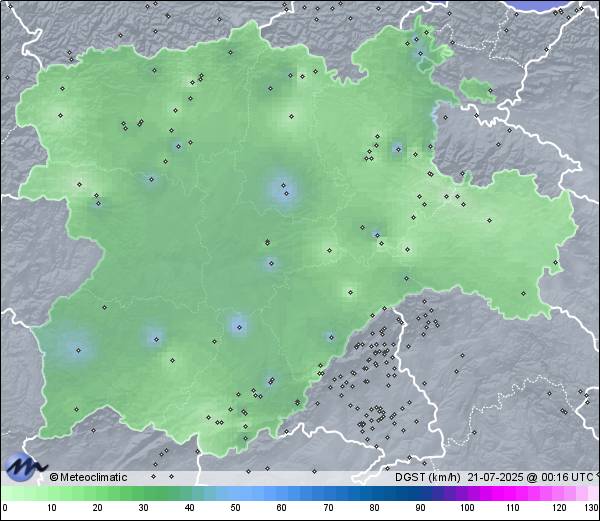Click the scale label 40

pyautogui.click(x=189, y=508)
